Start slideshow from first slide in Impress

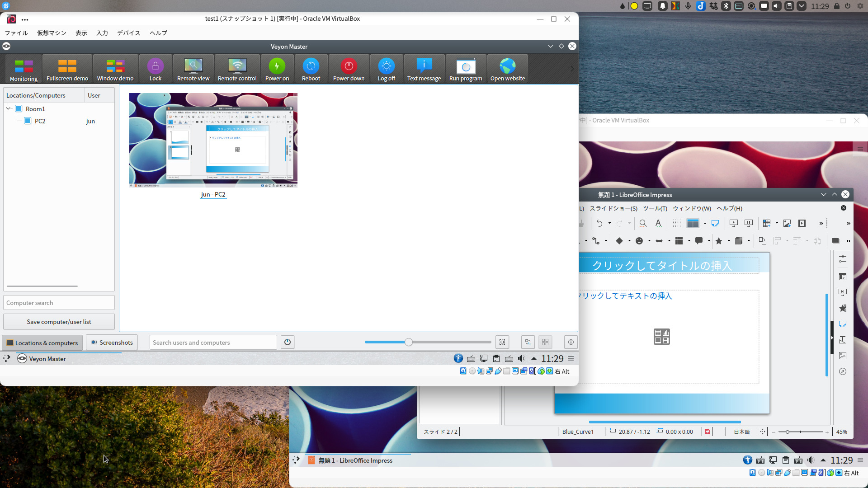point(734,223)
